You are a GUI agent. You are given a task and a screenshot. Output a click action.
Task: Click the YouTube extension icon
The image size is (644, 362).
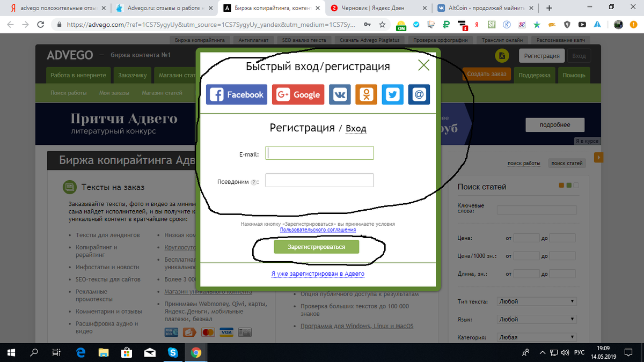(582, 25)
